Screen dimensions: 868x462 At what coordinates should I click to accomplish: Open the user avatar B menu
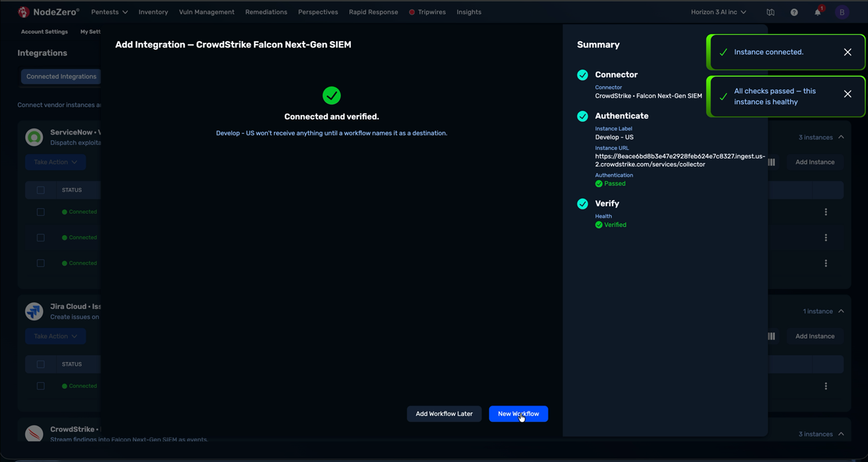842,12
